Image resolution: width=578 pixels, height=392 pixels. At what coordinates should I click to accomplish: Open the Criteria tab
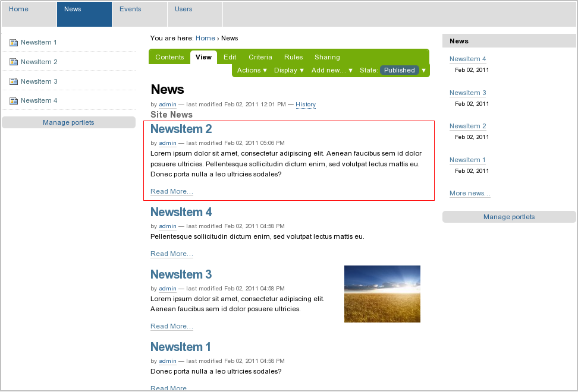pos(260,57)
